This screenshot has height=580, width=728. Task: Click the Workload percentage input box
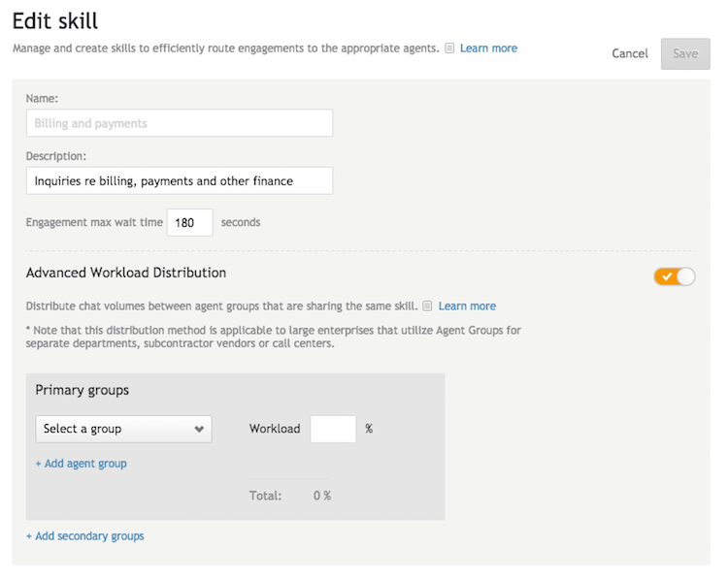(333, 430)
